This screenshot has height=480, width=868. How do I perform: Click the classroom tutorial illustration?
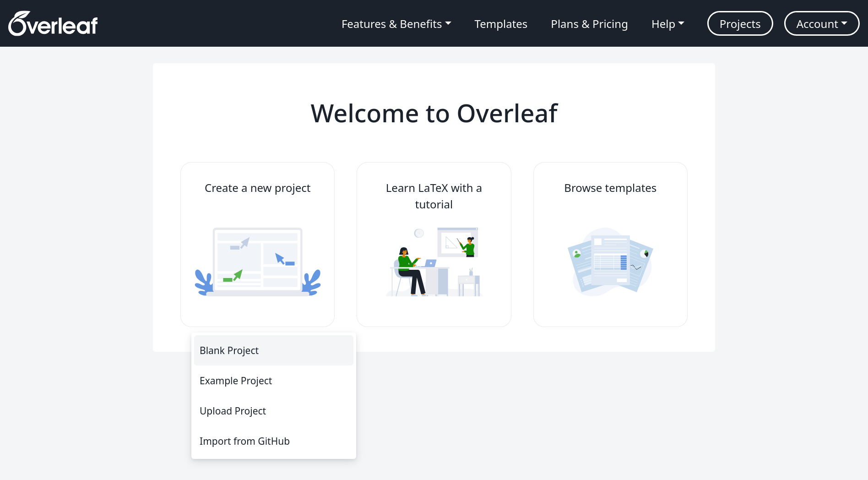[x=434, y=262]
